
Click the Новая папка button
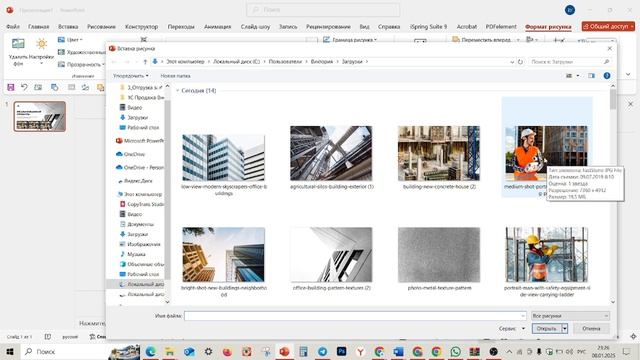point(175,76)
